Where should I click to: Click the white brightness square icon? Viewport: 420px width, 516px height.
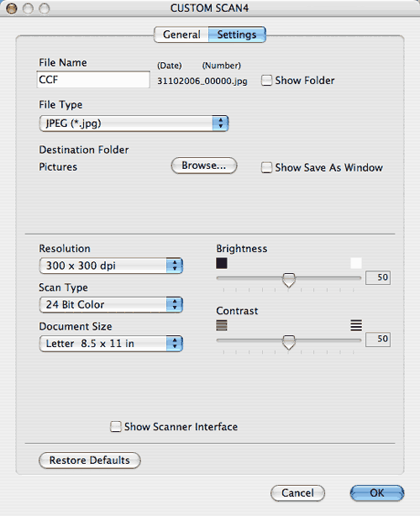pyautogui.click(x=356, y=263)
